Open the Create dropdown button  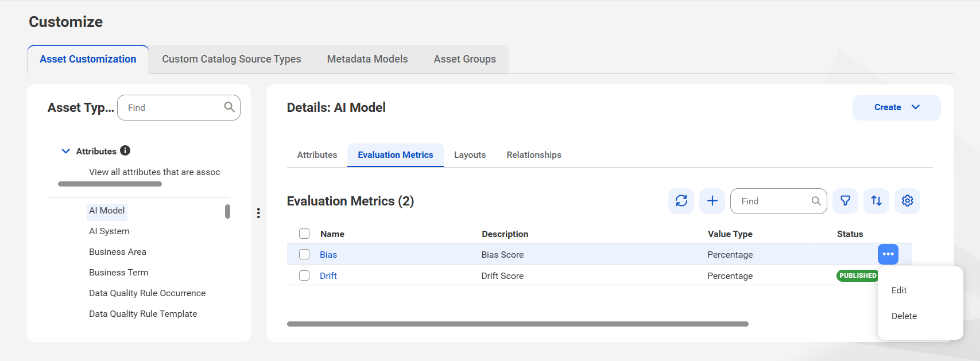tap(896, 107)
